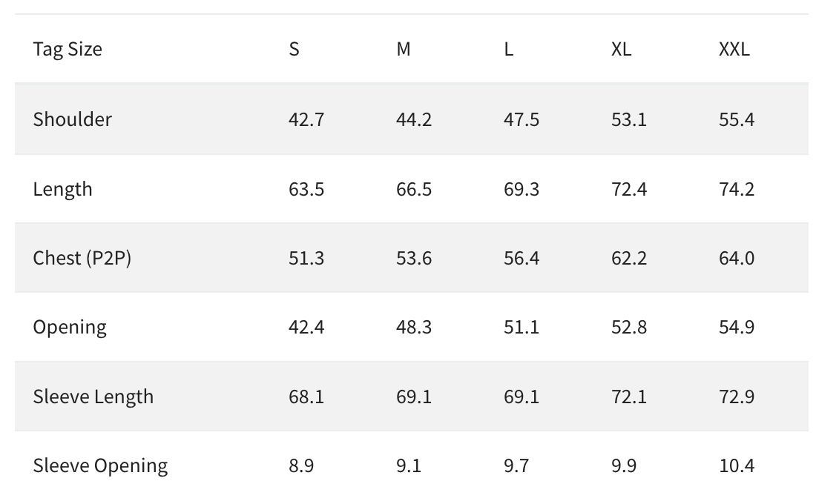Click the 72.9 sleeve length for XXL
The width and height of the screenshot is (816, 504).
click(737, 396)
